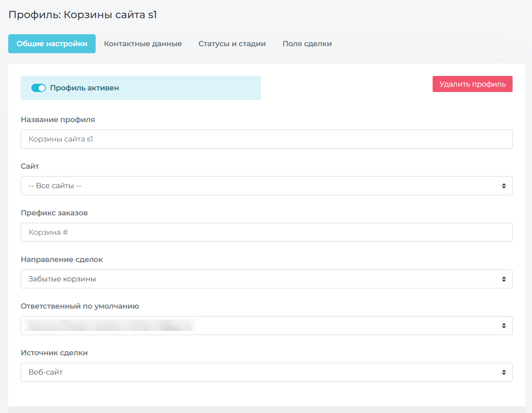
Task: Toggle the Профиль активен switch
Action: point(38,88)
